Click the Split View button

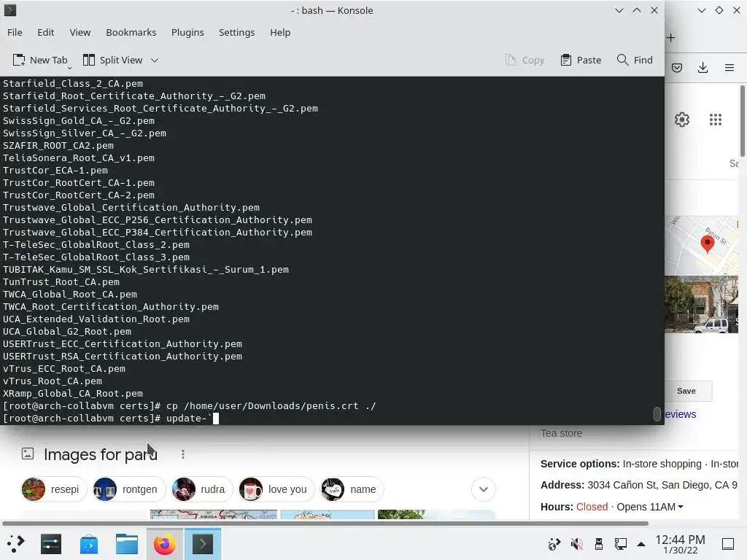pos(113,60)
